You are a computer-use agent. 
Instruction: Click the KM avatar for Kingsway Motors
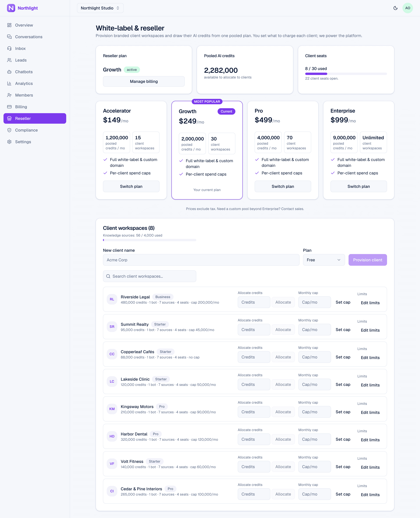coord(112,409)
